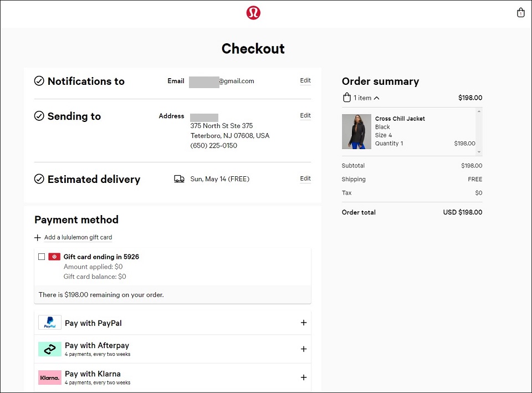Click the Shipping FREE value
The width and height of the screenshot is (532, 393).
(475, 179)
